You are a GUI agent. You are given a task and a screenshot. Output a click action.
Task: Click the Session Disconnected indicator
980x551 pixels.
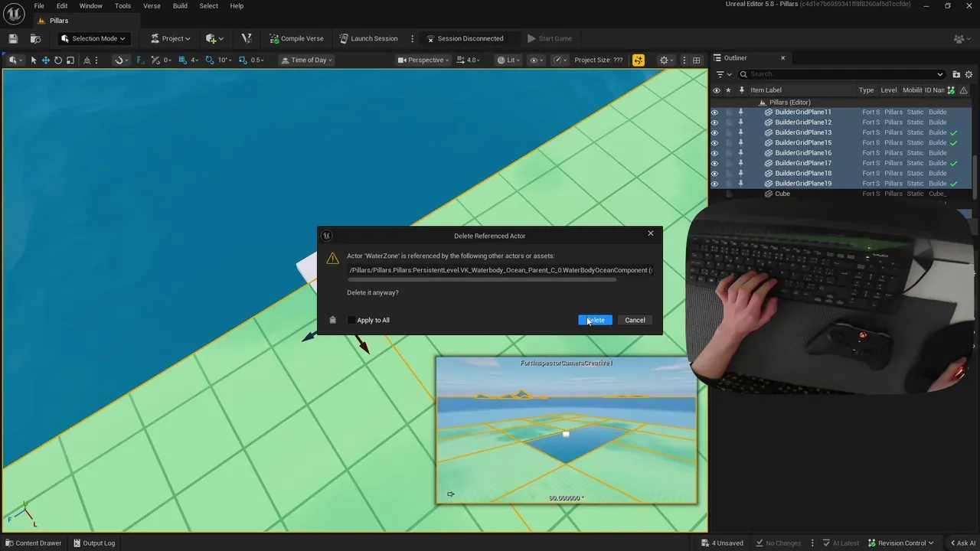[x=465, y=38]
